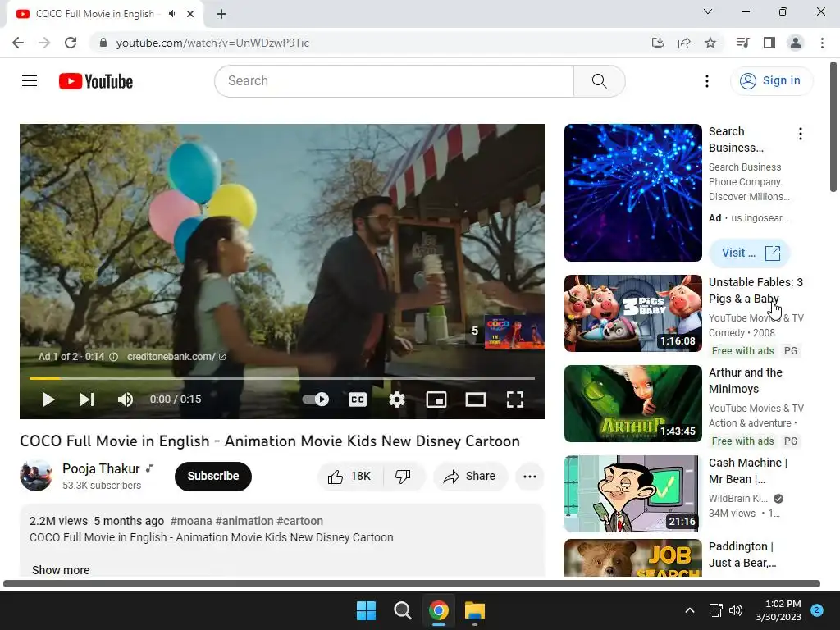This screenshot has height=630, width=840.
Task: Enable miniplayer mode
Action: tap(436, 399)
